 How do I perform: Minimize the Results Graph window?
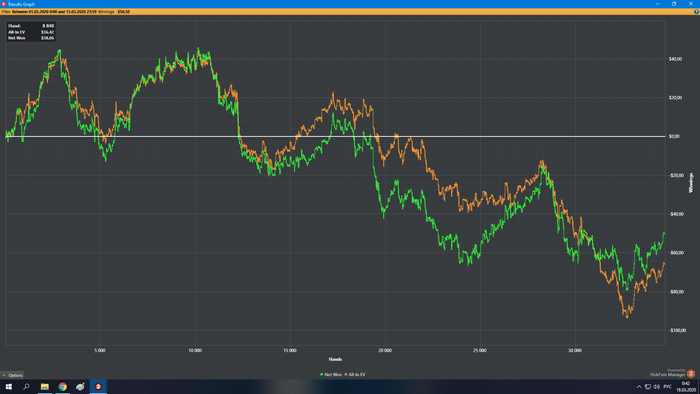[658, 4]
